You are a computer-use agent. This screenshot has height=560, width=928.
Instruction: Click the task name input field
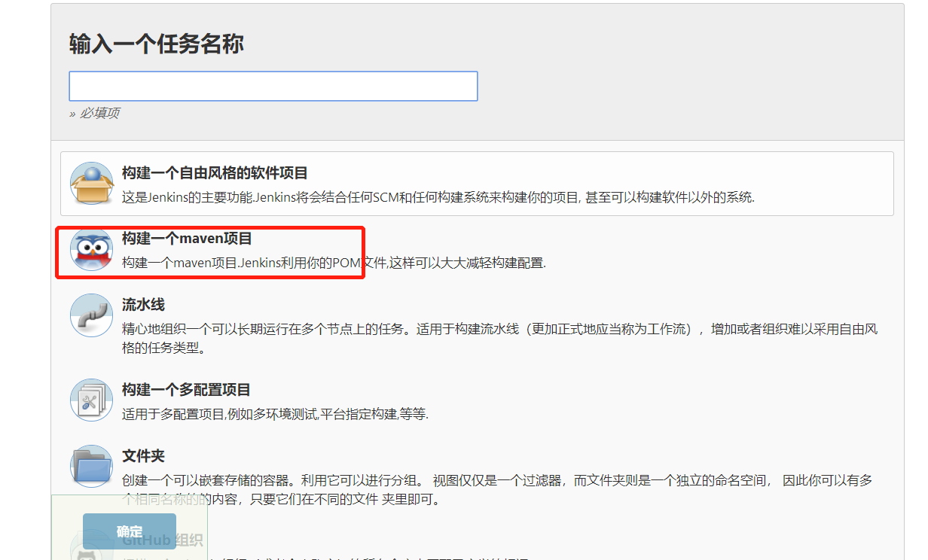point(273,86)
